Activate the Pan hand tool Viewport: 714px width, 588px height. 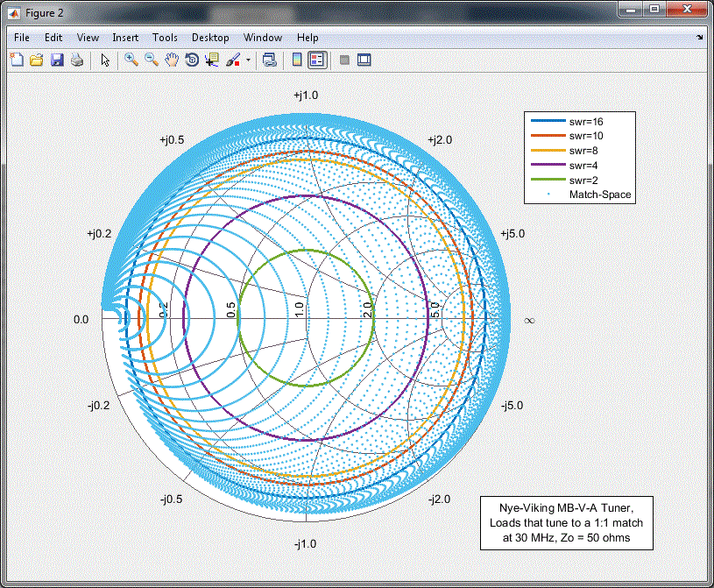[171, 60]
